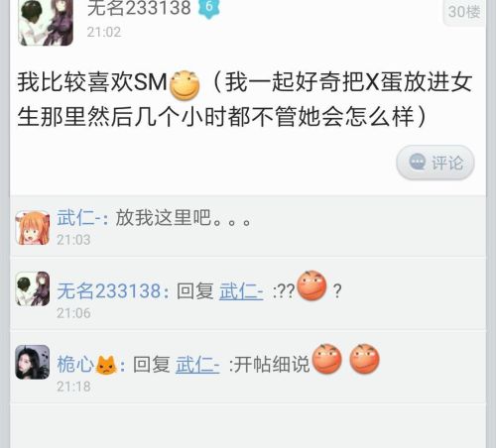Click 无名233138 name in second reply
This screenshot has width=496, height=448.
tap(108, 291)
